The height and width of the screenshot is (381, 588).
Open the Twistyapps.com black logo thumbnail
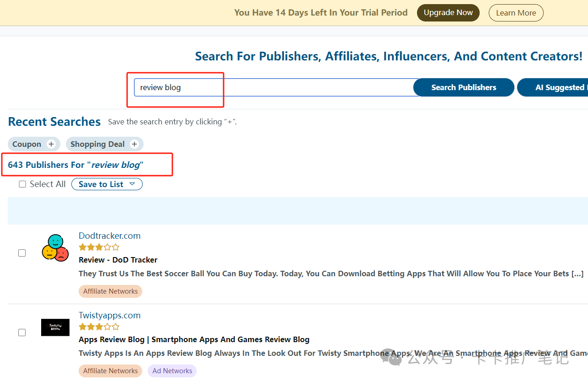pos(55,327)
